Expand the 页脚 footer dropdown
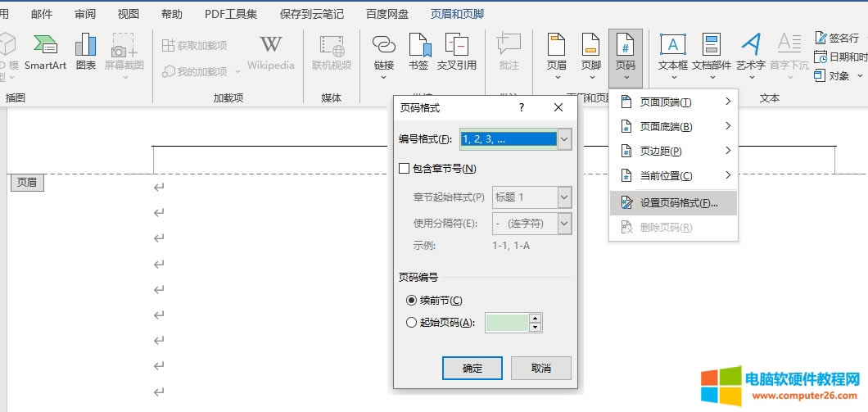 590,78
